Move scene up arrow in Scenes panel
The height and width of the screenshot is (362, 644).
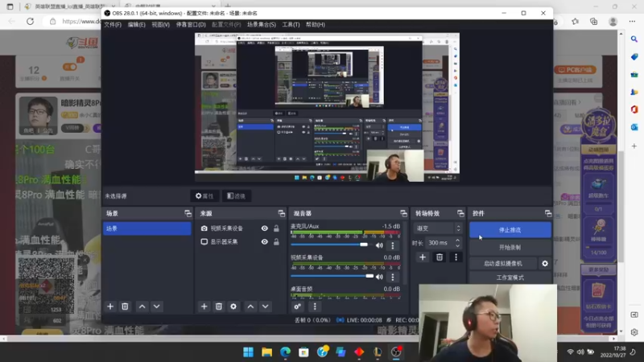pos(142,306)
